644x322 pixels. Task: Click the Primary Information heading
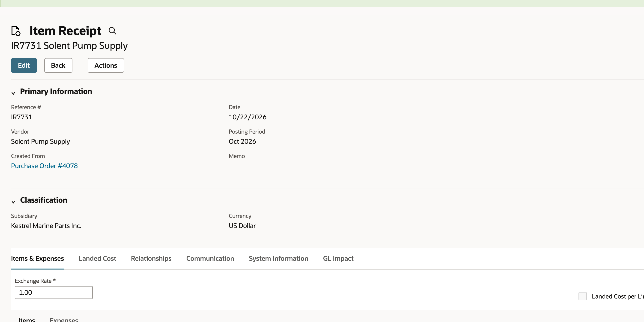point(56,91)
